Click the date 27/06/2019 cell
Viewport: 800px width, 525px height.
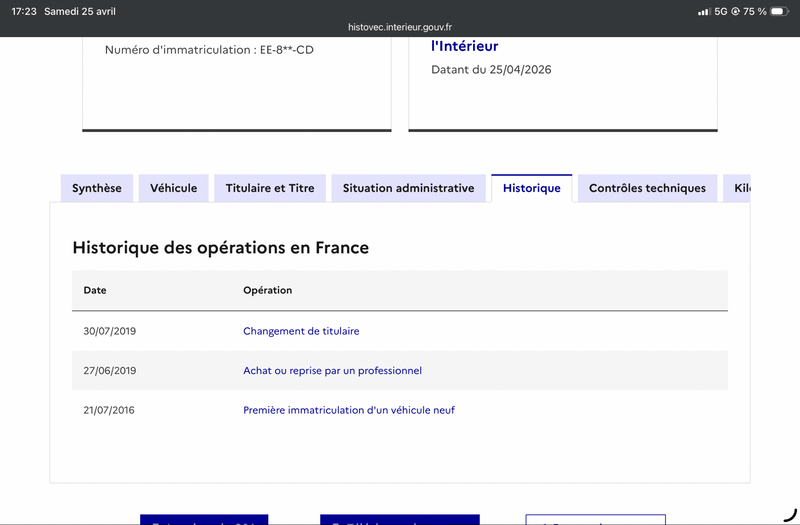pyautogui.click(x=110, y=370)
